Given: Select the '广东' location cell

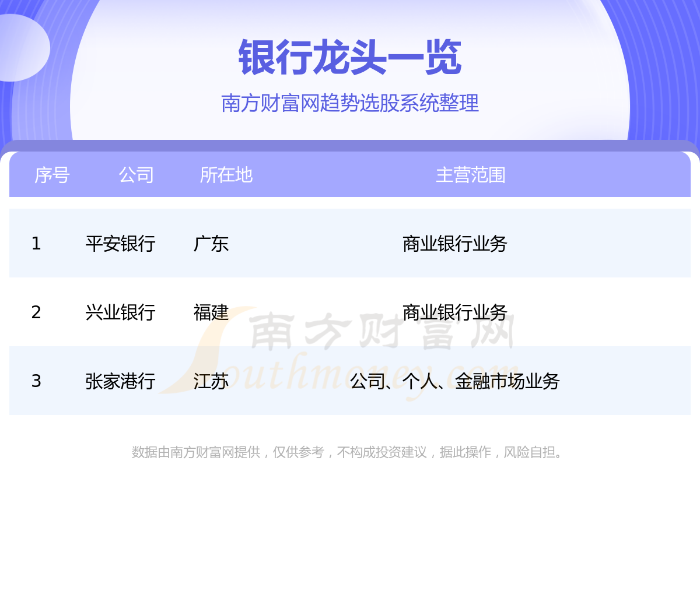Looking at the screenshot, I should [211, 244].
